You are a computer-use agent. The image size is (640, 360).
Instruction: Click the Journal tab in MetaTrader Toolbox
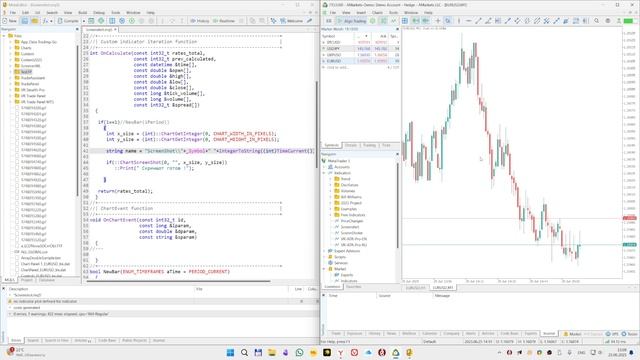[549, 334]
